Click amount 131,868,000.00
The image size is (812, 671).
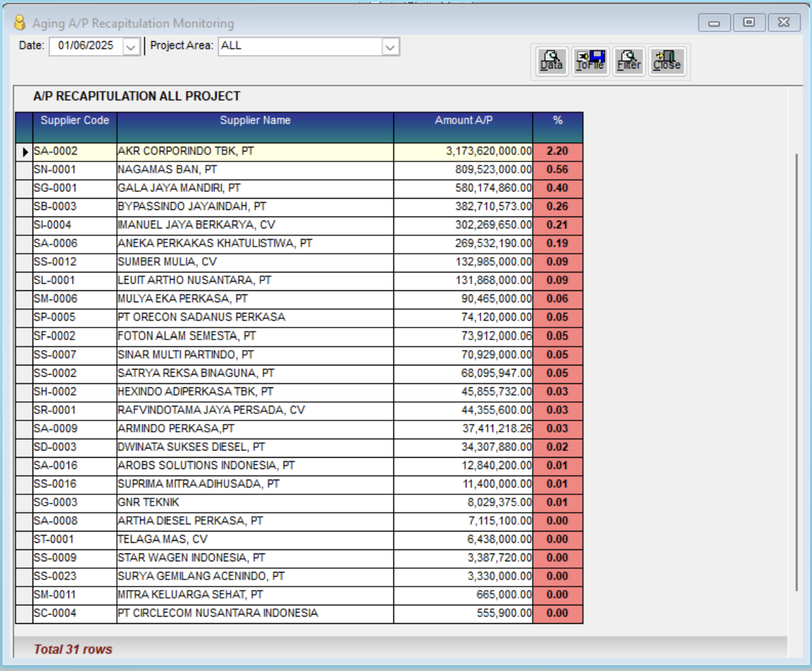(463, 281)
